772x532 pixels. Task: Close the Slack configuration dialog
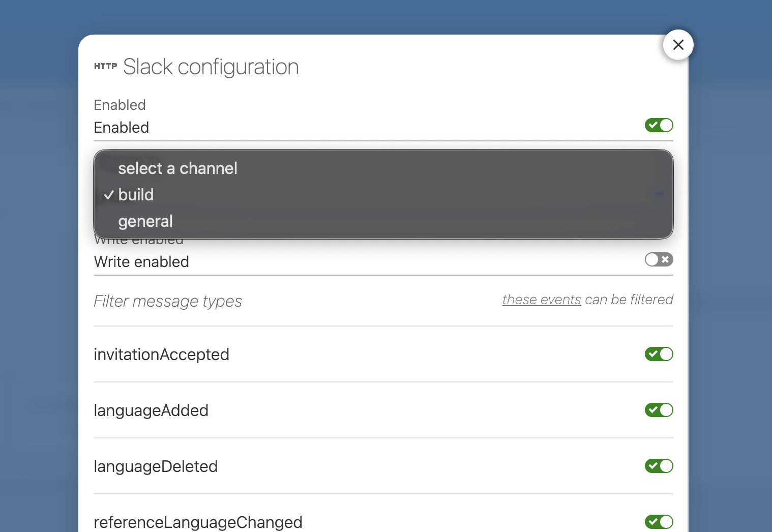tap(678, 45)
